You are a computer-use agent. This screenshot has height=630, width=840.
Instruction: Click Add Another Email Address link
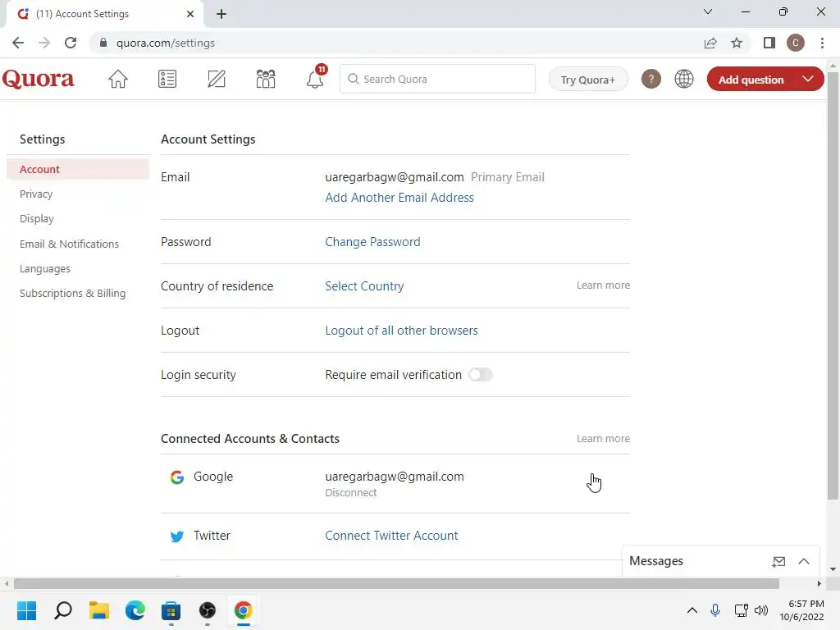pos(399,198)
